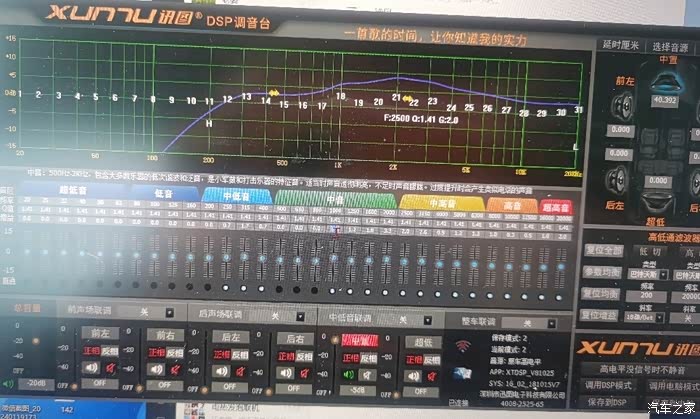This screenshot has width=700, height=419.
Task: Click the 后右 channel speaker-on icon
Action: [285, 373]
